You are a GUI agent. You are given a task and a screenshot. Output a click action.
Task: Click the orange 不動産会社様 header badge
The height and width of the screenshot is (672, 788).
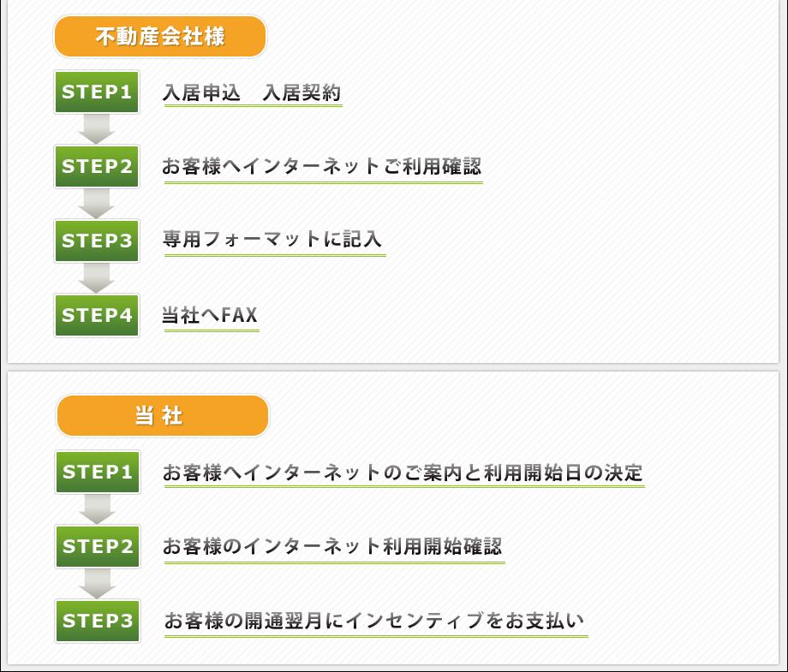160,37
